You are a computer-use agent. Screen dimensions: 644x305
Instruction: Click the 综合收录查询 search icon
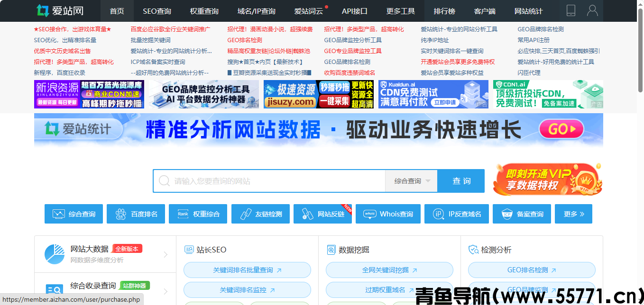[x=55, y=290]
